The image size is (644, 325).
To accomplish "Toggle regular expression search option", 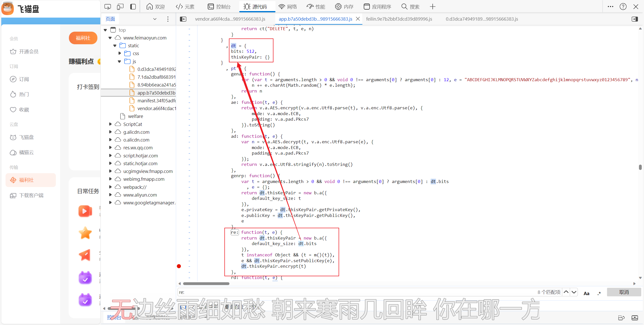I will (599, 293).
